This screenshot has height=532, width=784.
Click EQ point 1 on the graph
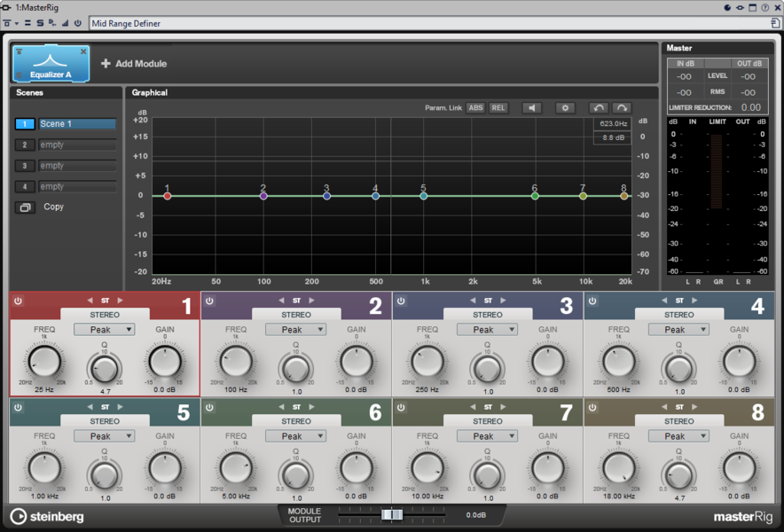tap(168, 196)
